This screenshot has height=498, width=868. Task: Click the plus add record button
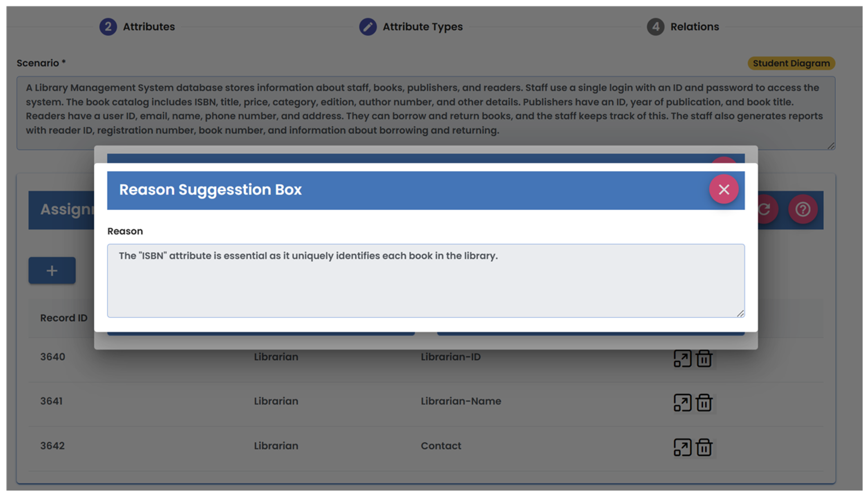(x=52, y=271)
